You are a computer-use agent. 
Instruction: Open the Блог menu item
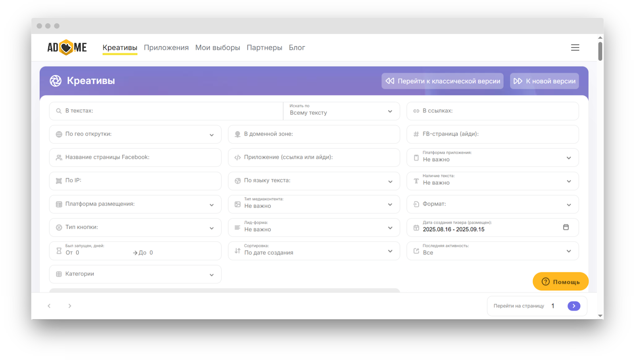(x=297, y=48)
